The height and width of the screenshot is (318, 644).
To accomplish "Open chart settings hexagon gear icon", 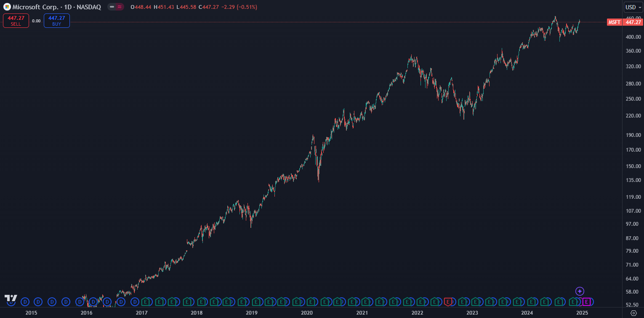I will point(633,313).
